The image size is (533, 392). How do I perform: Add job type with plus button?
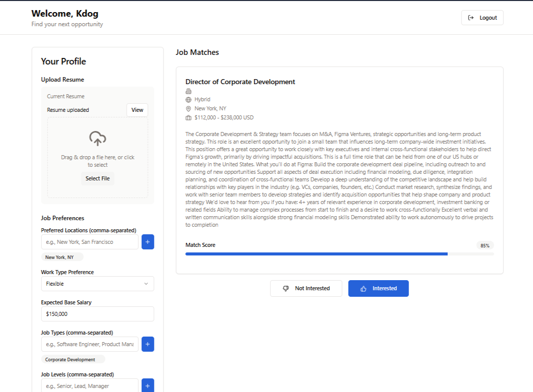(x=148, y=344)
